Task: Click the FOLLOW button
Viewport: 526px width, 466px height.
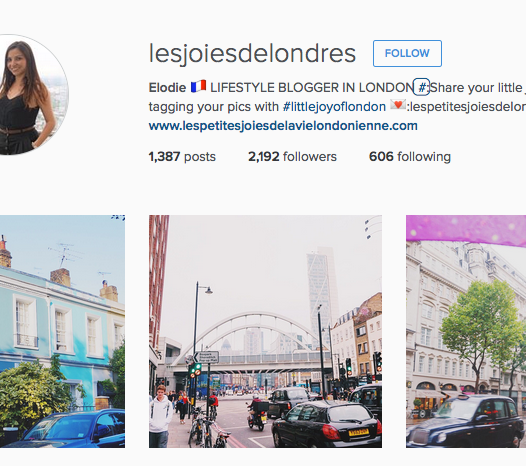Action: (x=407, y=53)
